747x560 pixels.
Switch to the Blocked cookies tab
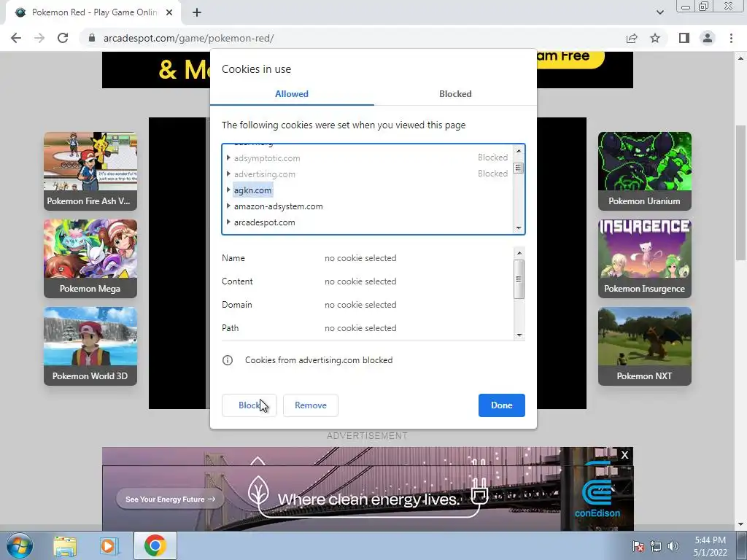(x=455, y=94)
